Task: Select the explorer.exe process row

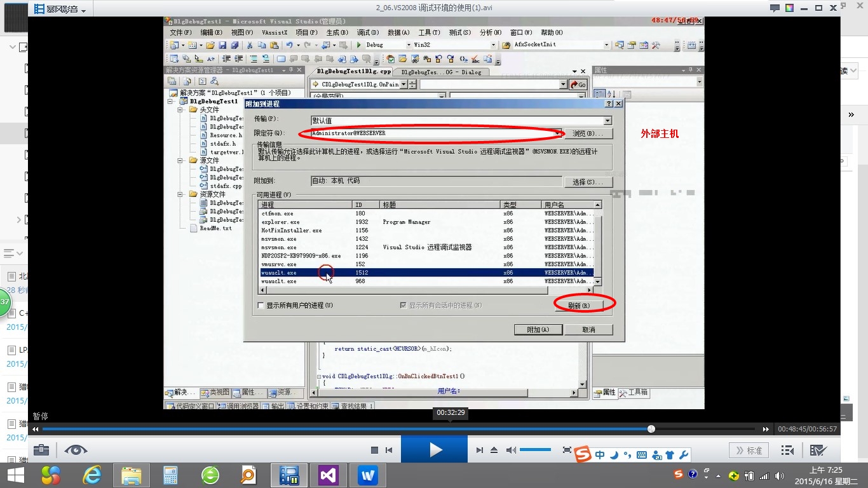Action: (x=426, y=222)
